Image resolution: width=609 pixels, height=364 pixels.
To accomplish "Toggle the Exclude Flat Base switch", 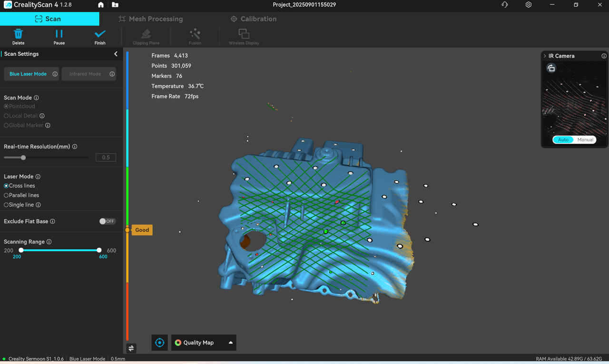I will click(x=107, y=221).
